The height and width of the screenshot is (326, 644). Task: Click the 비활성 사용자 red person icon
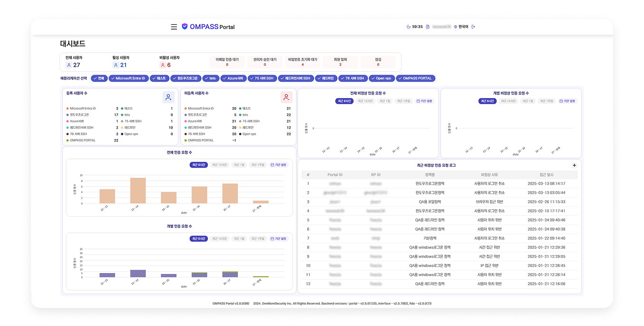point(162,65)
